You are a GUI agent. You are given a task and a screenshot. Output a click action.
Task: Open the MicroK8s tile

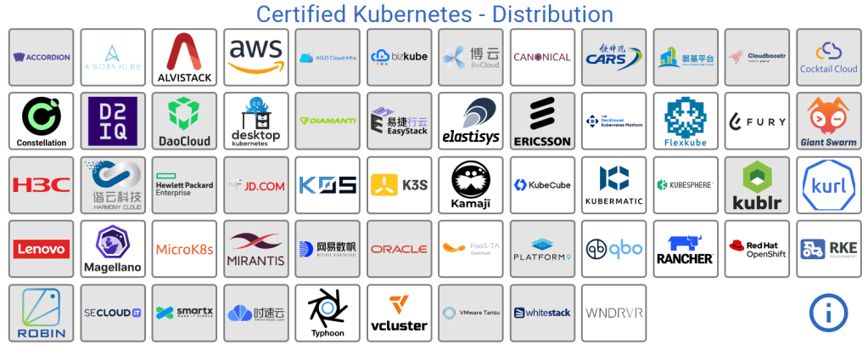[x=184, y=249]
